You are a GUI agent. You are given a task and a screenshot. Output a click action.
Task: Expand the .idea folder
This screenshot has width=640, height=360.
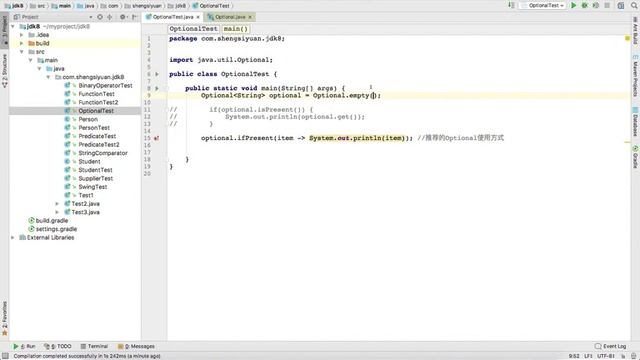click(22, 35)
